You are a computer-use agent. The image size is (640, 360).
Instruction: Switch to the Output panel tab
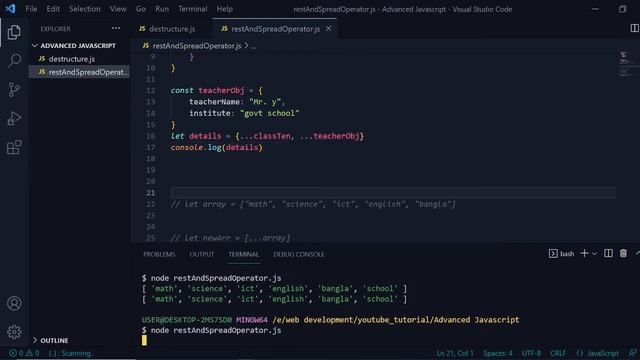(202, 254)
